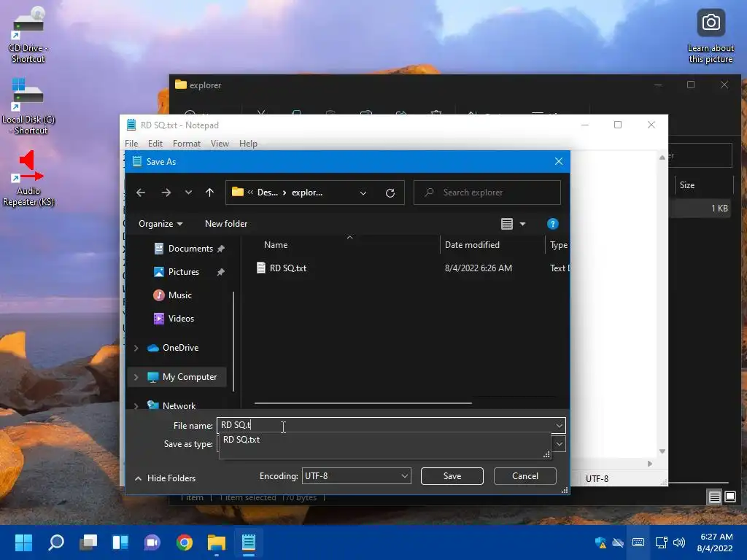747x560 pixels.
Task: Expand File name history dropdown
Action: click(560, 425)
